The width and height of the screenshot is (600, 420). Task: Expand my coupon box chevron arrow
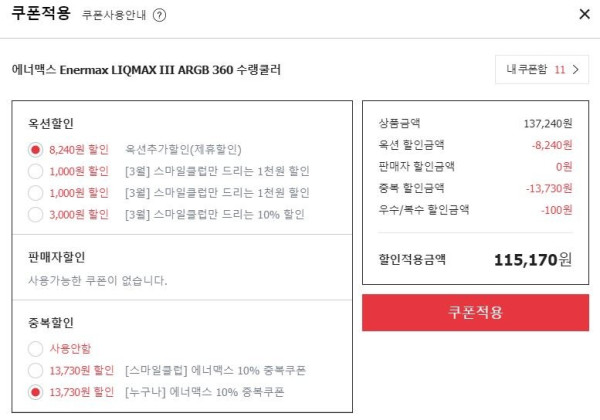pos(576,70)
